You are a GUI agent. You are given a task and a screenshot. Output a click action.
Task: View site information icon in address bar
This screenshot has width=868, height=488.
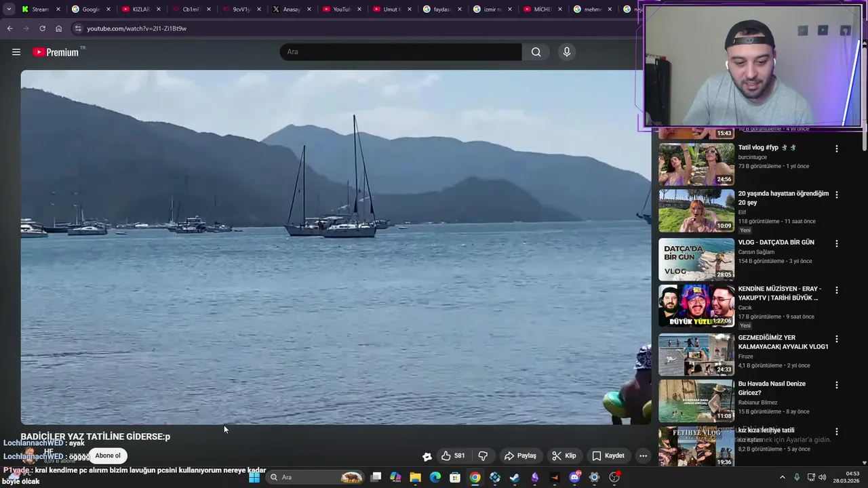click(x=78, y=28)
